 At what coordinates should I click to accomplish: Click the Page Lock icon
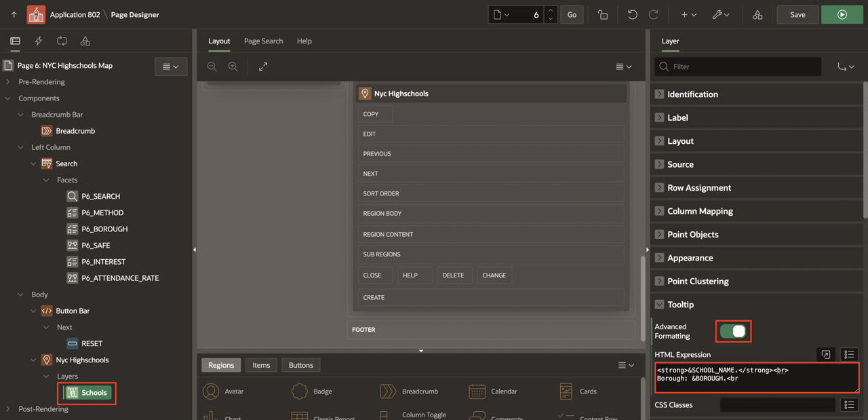602,14
